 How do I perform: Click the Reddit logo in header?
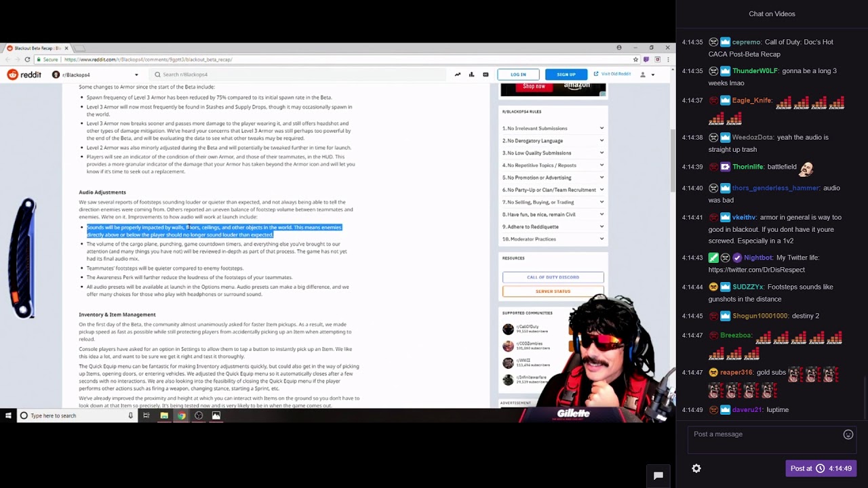(x=24, y=75)
